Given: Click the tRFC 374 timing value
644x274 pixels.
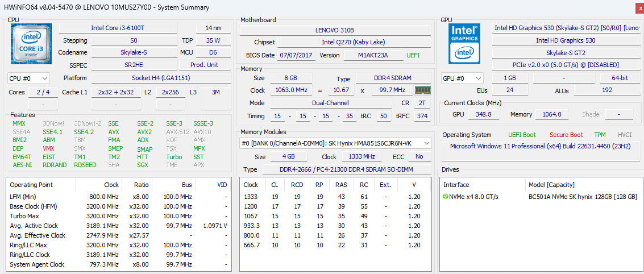Looking at the screenshot, I should [x=422, y=116].
